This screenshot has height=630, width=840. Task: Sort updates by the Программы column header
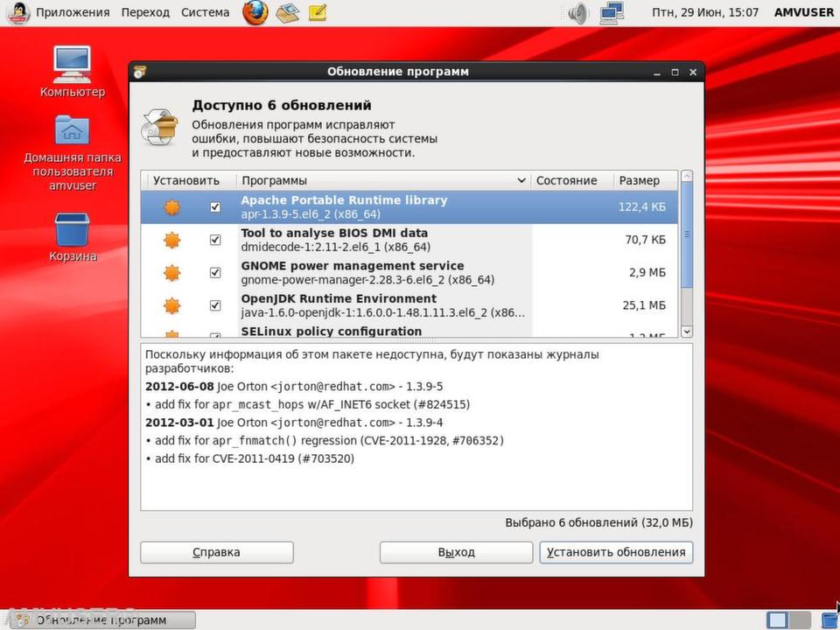[x=383, y=180]
